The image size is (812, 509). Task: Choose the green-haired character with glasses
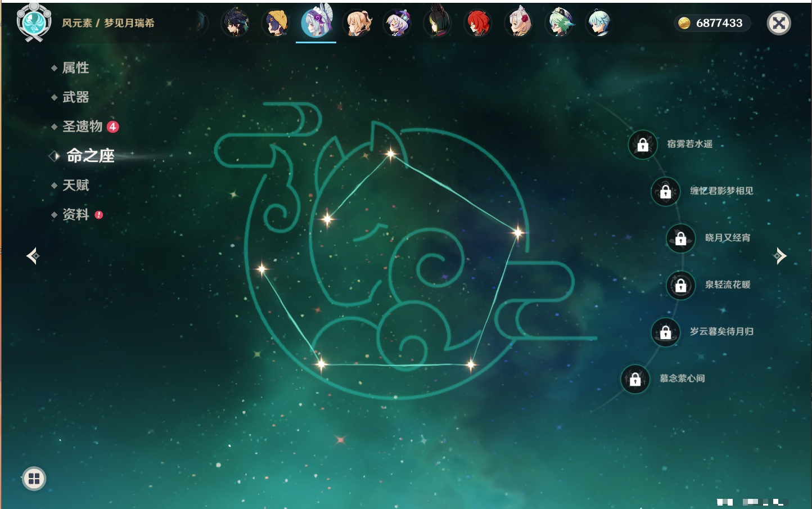560,24
